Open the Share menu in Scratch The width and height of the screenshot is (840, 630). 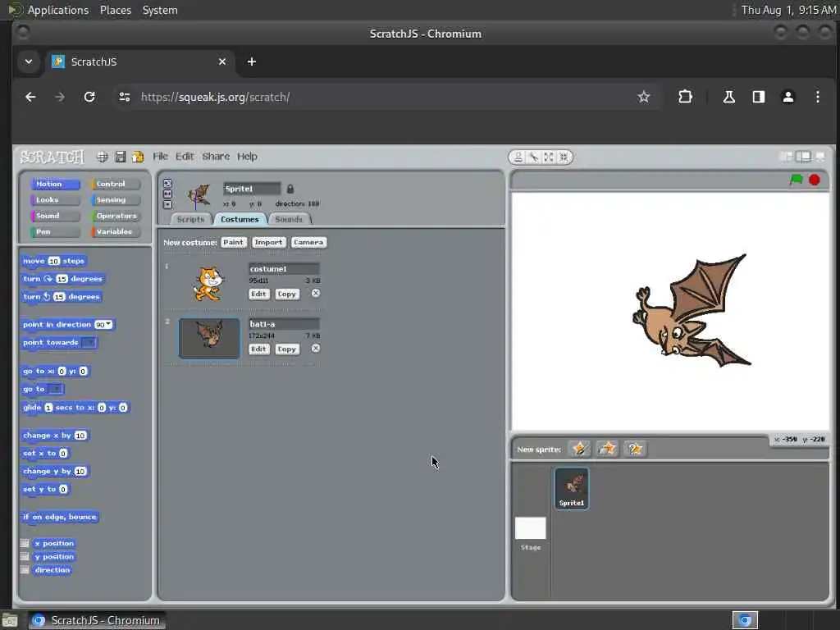click(x=216, y=157)
